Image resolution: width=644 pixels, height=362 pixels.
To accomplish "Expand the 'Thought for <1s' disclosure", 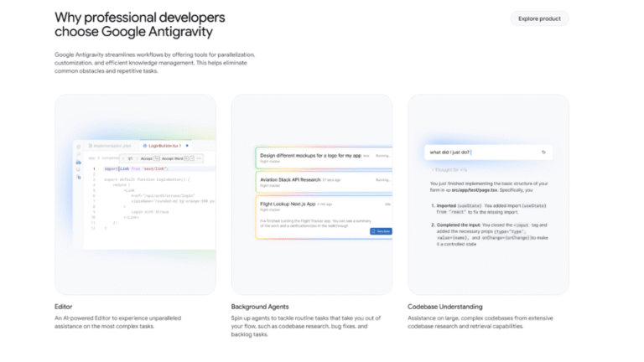I will (x=449, y=170).
